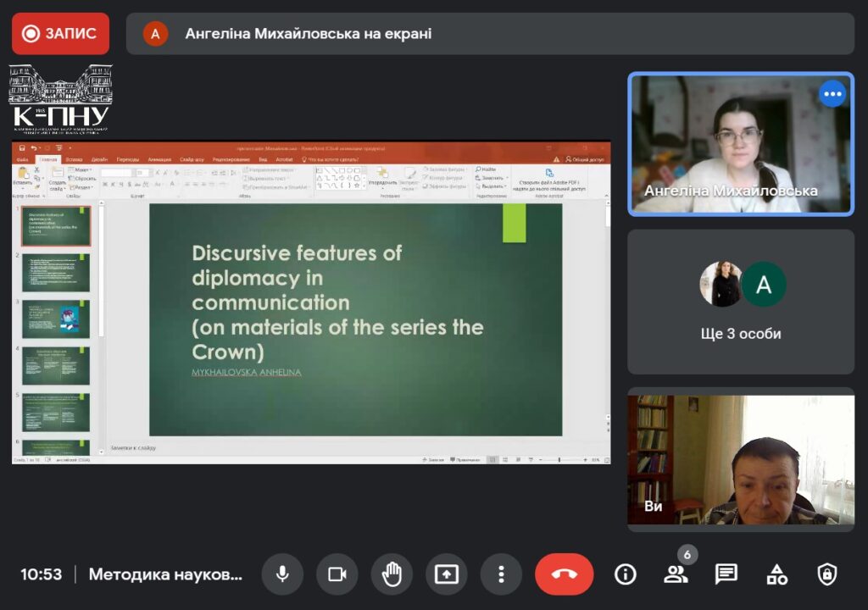This screenshot has width=868, height=610.
Task: Click the recording indicator ЗАПИС
Action: point(60,34)
